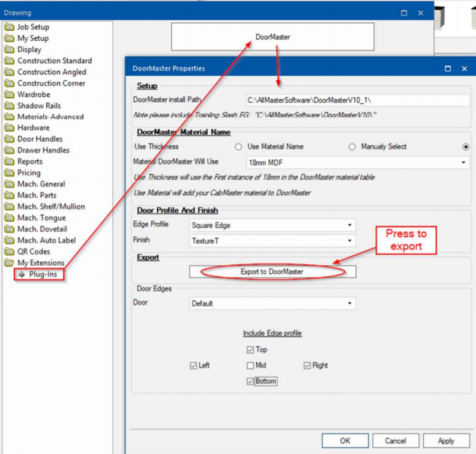476x454 pixels.
Task: Click Construction Angled folder icon
Action: point(10,72)
